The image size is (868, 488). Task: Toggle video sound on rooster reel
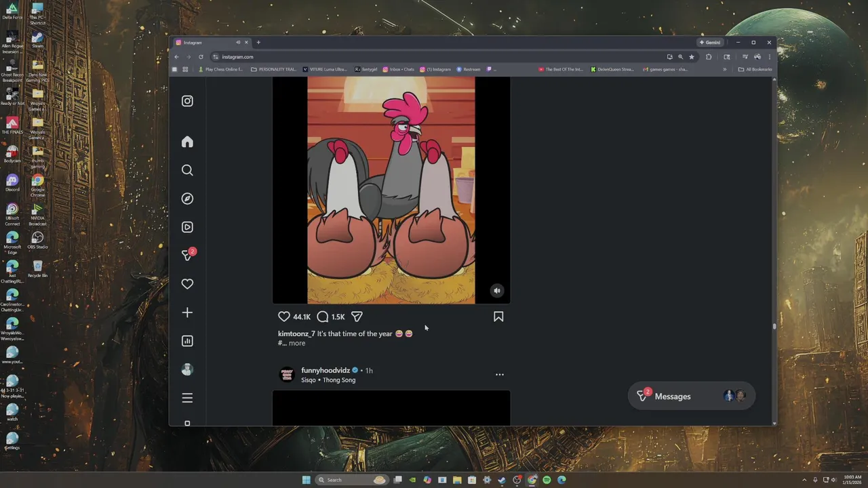[497, 291]
